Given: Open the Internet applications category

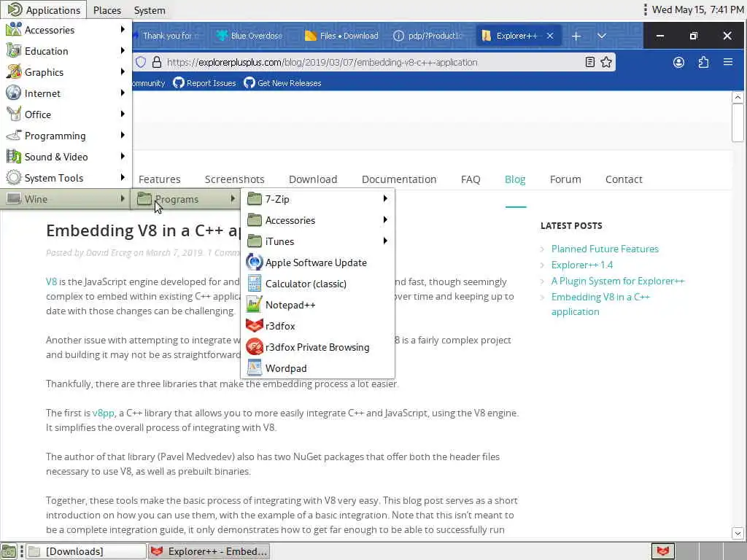Looking at the screenshot, I should (x=66, y=93).
